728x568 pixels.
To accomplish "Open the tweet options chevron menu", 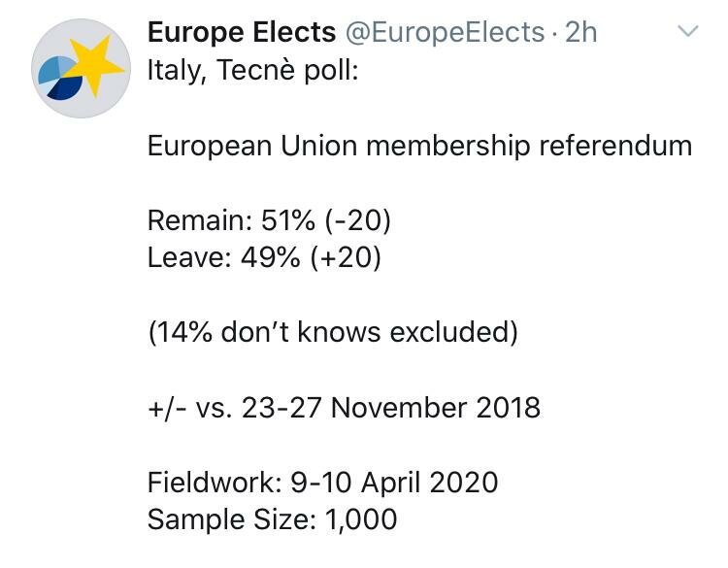I will pos(687,32).
